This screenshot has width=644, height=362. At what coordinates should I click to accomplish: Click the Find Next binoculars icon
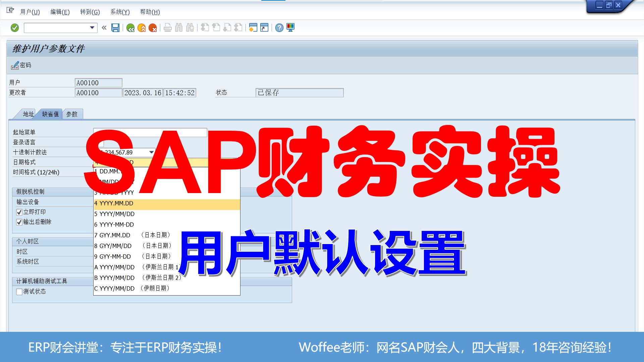190,28
